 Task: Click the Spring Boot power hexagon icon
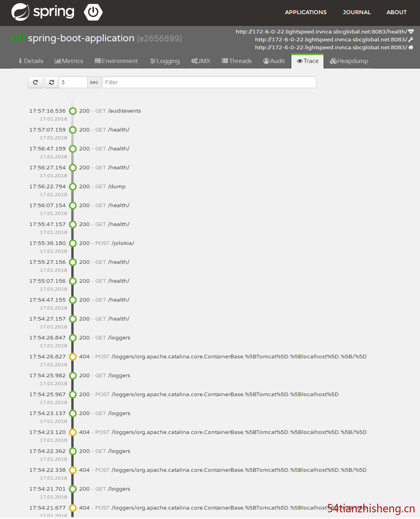pos(93,12)
